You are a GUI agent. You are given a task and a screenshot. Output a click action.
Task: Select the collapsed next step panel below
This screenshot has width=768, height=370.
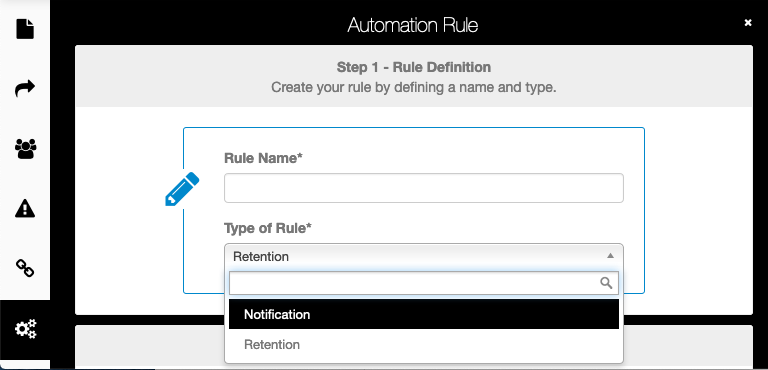[414, 347]
